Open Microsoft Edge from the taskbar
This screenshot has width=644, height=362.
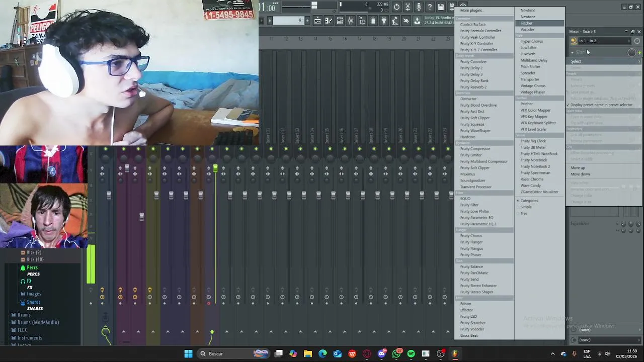point(323,354)
